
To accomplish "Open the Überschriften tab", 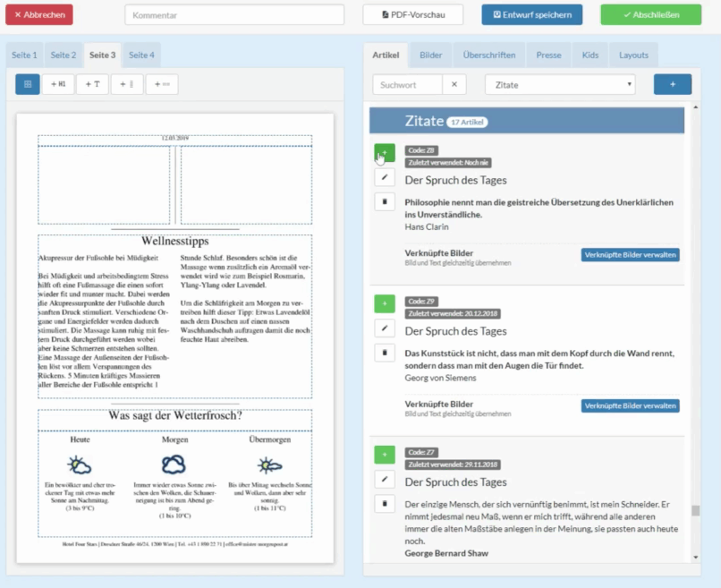I will coord(488,55).
